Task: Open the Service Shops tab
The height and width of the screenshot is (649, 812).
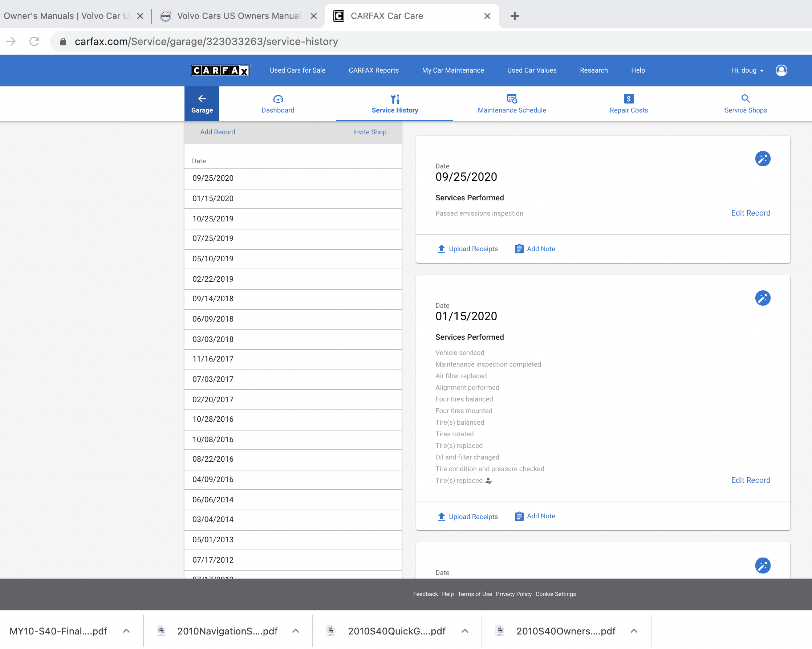Action: coord(745,104)
